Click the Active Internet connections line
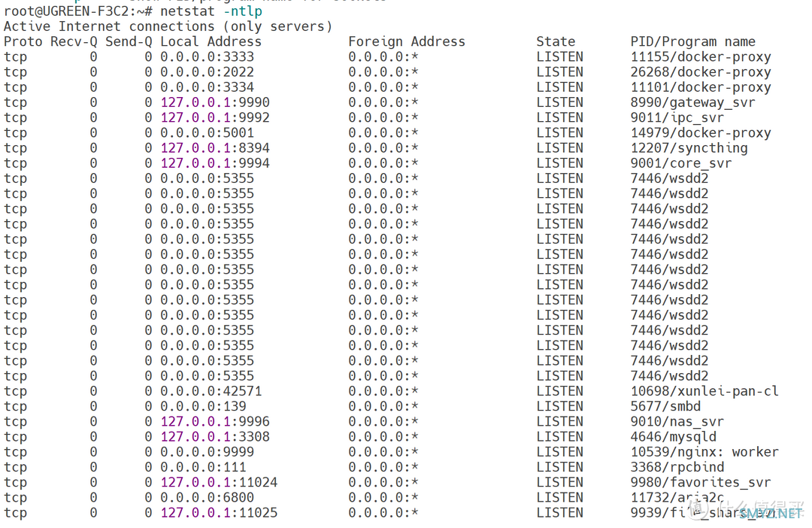The width and height of the screenshot is (812, 528). (168, 26)
